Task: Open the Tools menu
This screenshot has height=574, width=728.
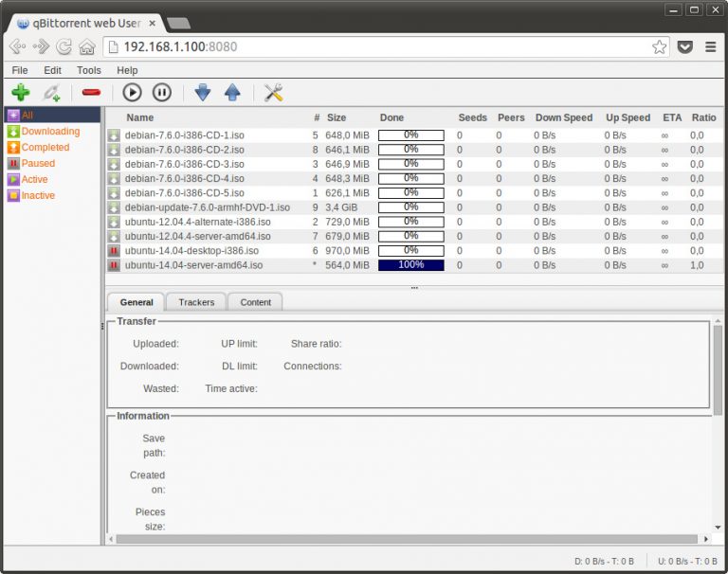Action: [89, 70]
